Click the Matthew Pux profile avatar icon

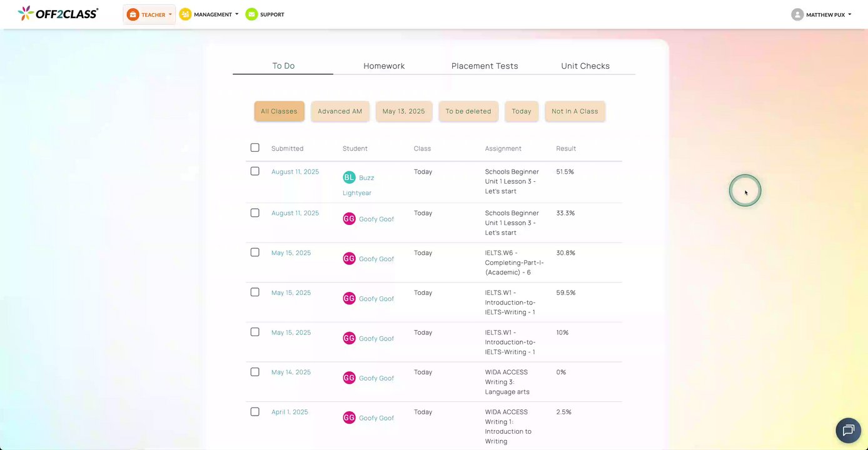(797, 14)
